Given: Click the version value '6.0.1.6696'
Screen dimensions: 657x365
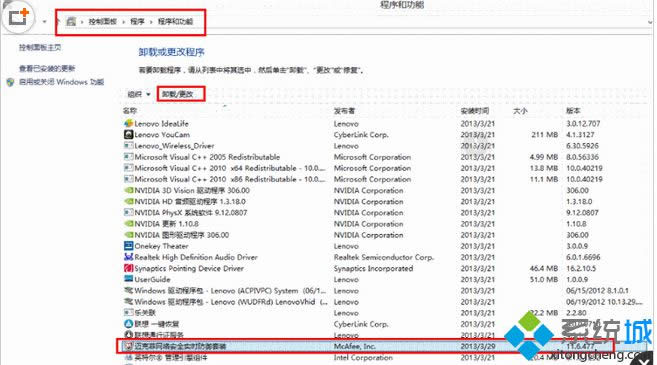Looking at the screenshot, I should pyautogui.click(x=583, y=257).
